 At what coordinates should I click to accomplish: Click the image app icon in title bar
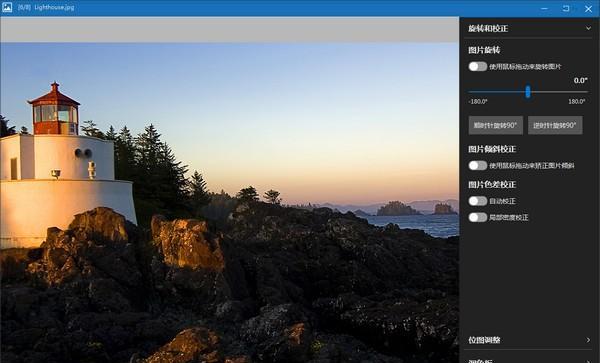(7, 7)
